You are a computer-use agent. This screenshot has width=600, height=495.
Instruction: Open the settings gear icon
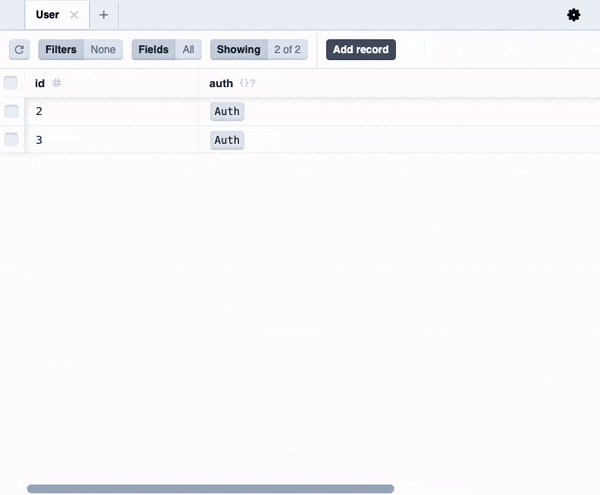573,15
